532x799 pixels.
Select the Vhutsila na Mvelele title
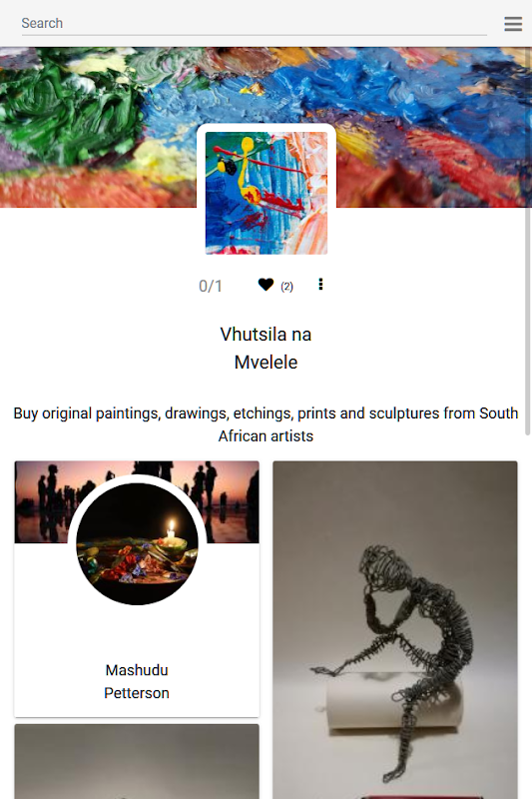click(x=266, y=348)
